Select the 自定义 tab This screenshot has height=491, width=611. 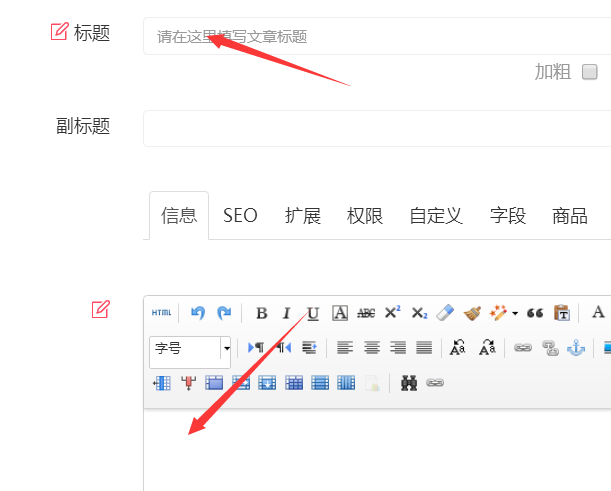tap(436, 215)
